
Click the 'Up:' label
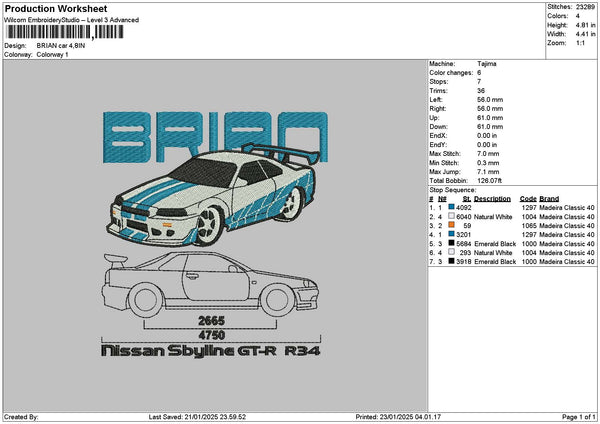434,118
